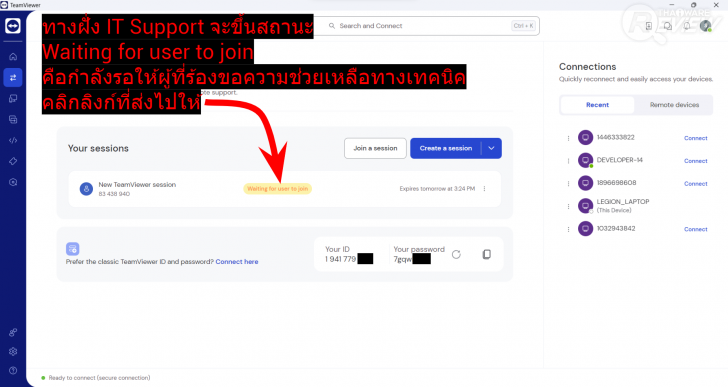The width and height of the screenshot is (728, 387).
Task: Open the three-dot menu for 1032943842
Action: pos(568,229)
